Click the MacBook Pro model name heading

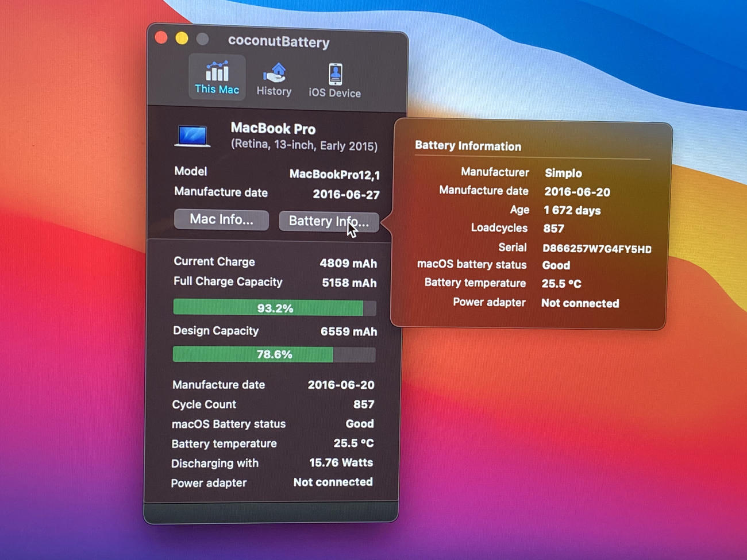(x=273, y=128)
